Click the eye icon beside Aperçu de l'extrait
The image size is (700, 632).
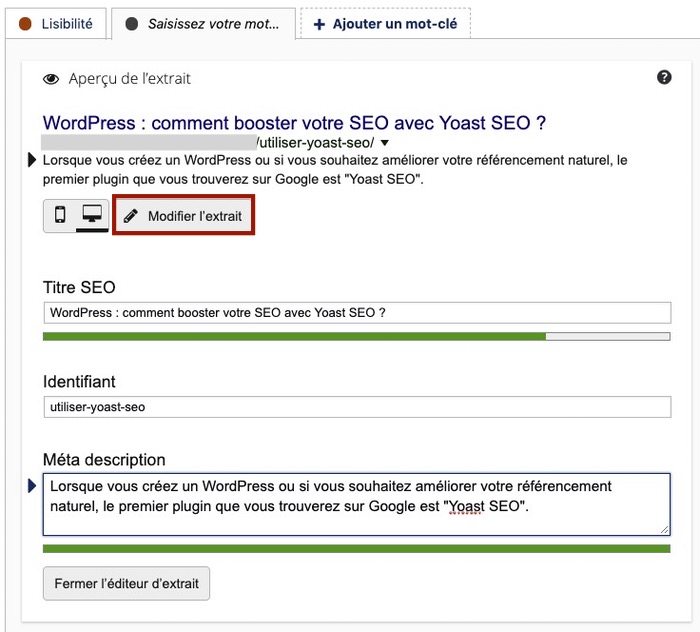tap(51, 78)
